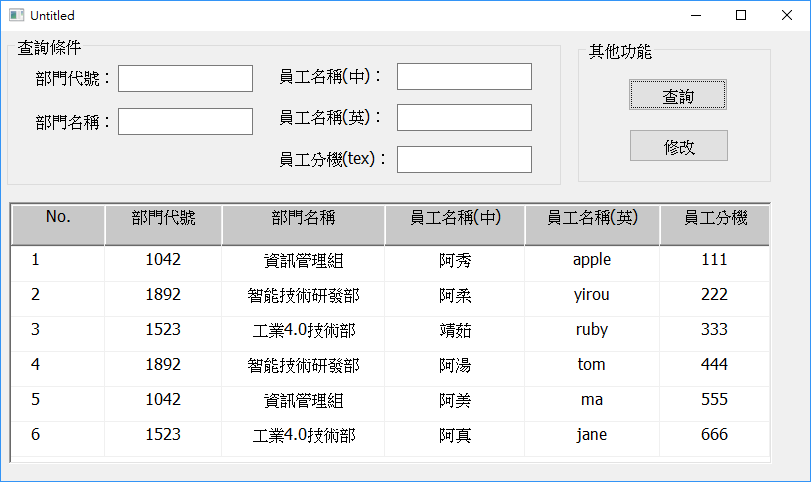The height and width of the screenshot is (482, 811).
Task: Select the 員工名稱(中) column header
Action: point(455,218)
